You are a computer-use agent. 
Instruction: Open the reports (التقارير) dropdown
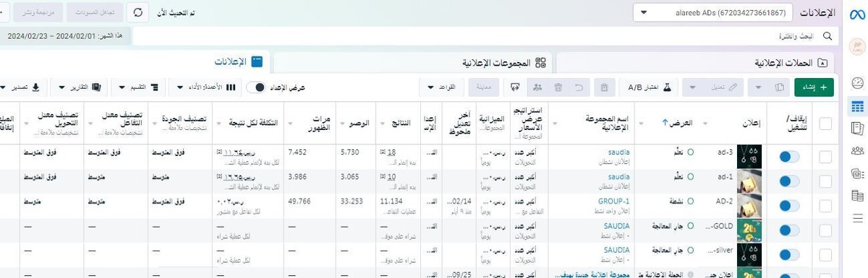[x=80, y=87]
